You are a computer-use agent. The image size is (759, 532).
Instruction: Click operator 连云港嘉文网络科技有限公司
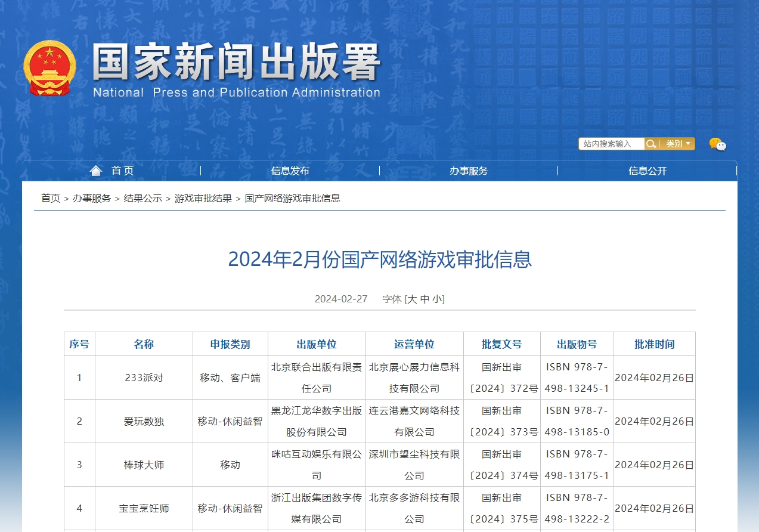tap(414, 422)
